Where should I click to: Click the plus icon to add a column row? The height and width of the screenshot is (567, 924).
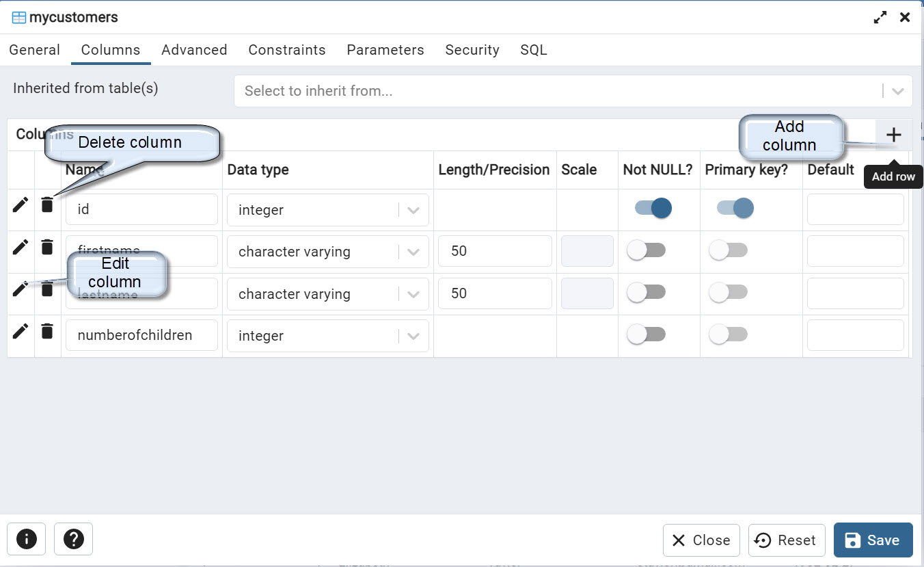click(893, 135)
